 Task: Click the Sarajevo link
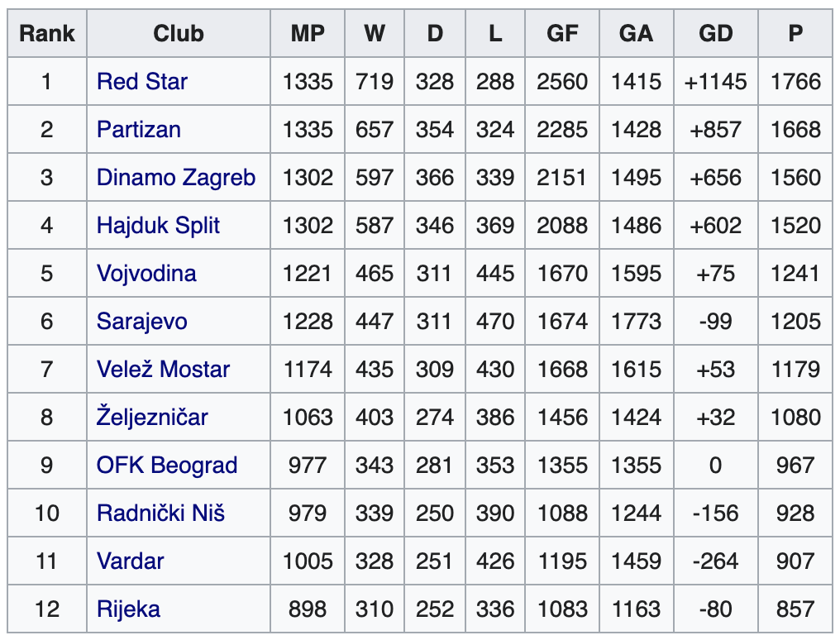[x=142, y=322]
